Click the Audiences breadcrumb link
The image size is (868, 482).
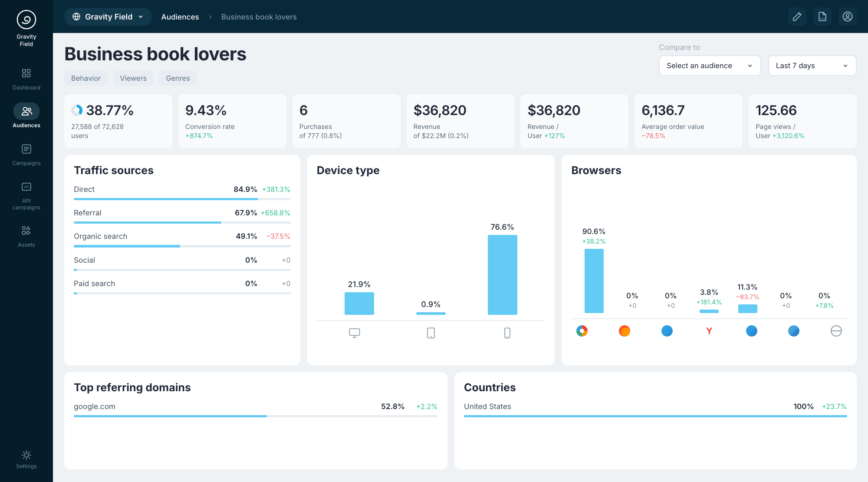click(180, 17)
